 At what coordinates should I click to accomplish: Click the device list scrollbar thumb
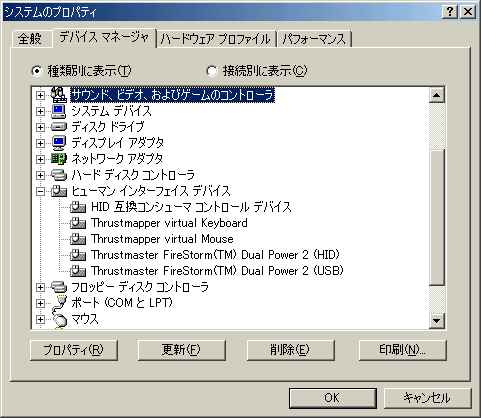pyautogui.click(x=437, y=218)
